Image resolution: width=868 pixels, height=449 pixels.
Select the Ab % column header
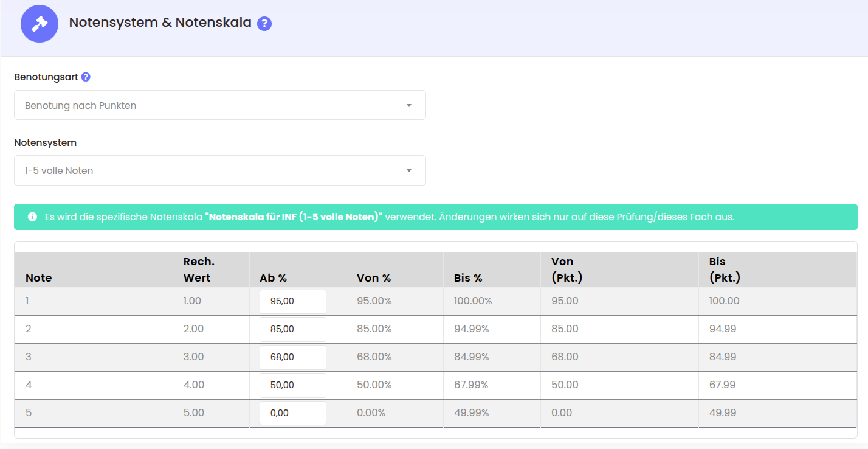[x=273, y=278]
